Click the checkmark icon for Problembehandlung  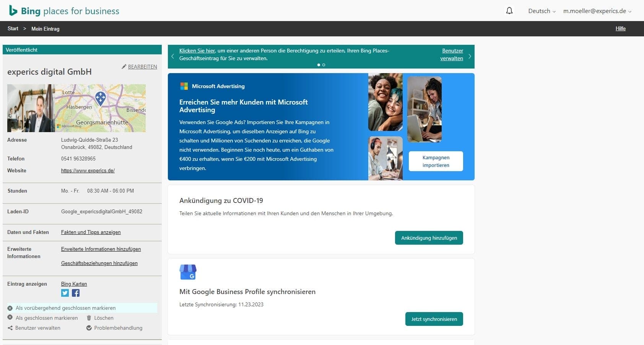[89, 328]
